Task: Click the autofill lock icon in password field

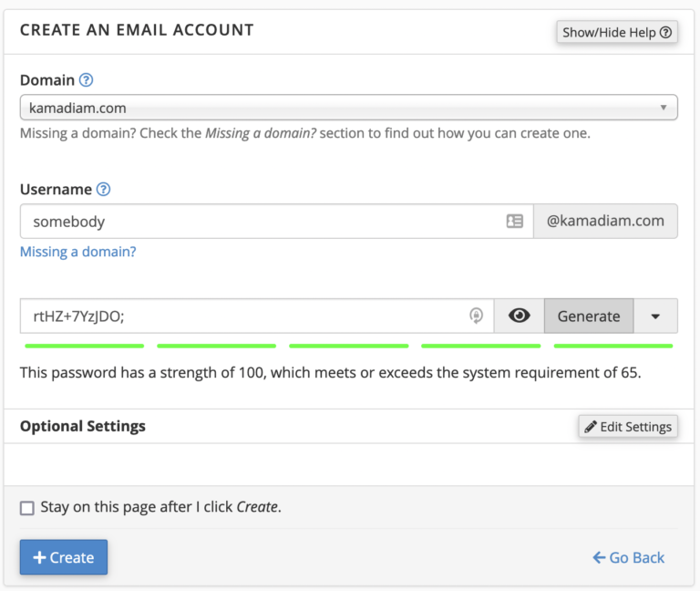Action: coord(476,316)
